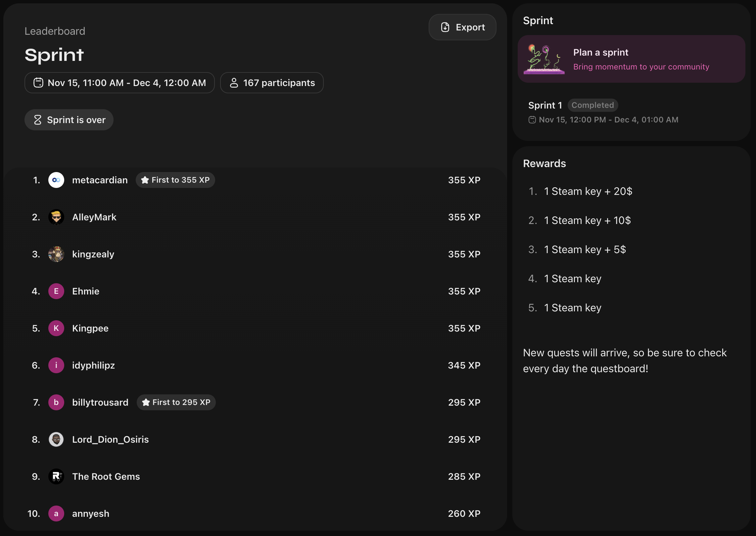Click the calendar icon beside the sprint dates
The width and height of the screenshot is (756, 536).
click(x=38, y=83)
